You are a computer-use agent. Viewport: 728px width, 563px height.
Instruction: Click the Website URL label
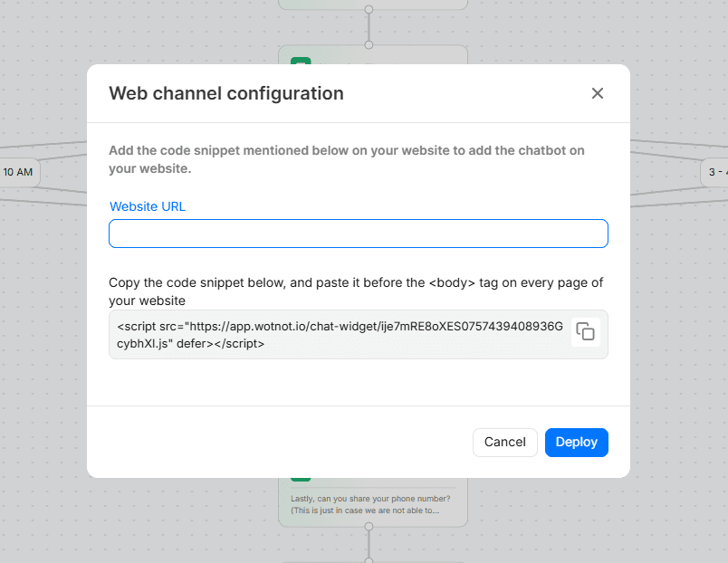(148, 206)
